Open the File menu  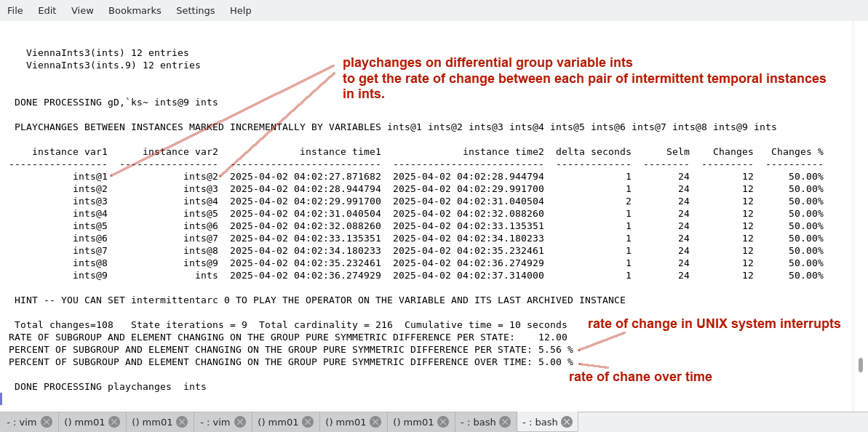point(15,10)
